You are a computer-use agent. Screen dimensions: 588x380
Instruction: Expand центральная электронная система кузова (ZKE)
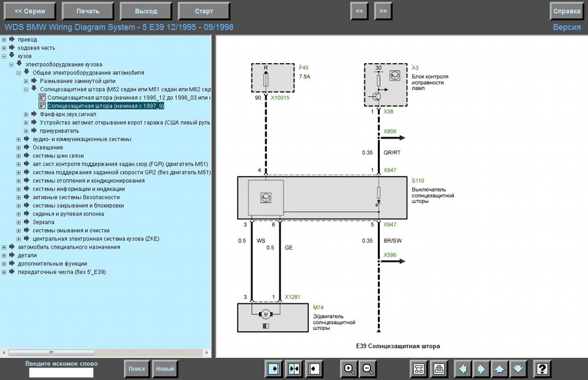click(19, 239)
